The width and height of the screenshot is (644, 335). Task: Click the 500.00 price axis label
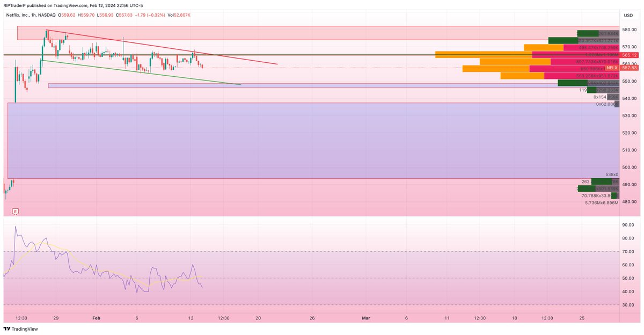630,167
